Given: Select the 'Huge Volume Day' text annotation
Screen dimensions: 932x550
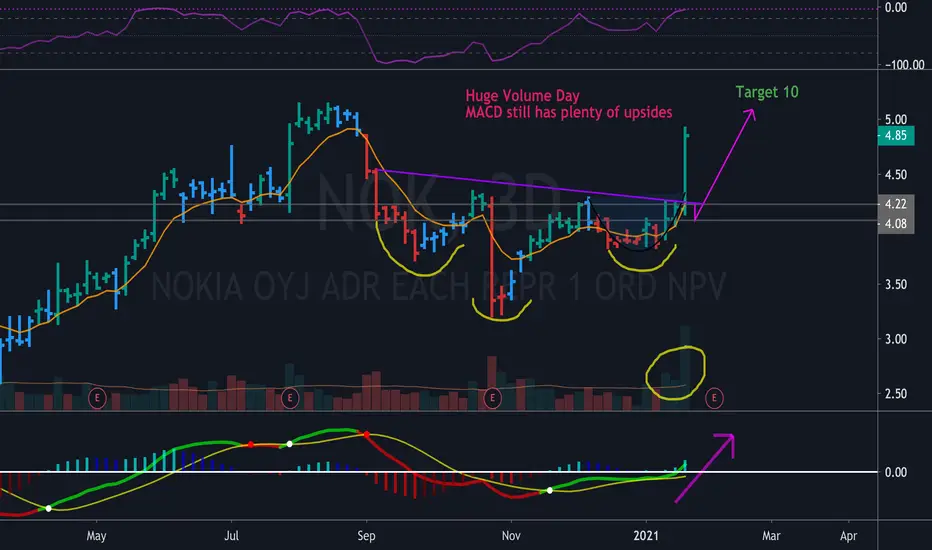Looking at the screenshot, I should point(522,96).
